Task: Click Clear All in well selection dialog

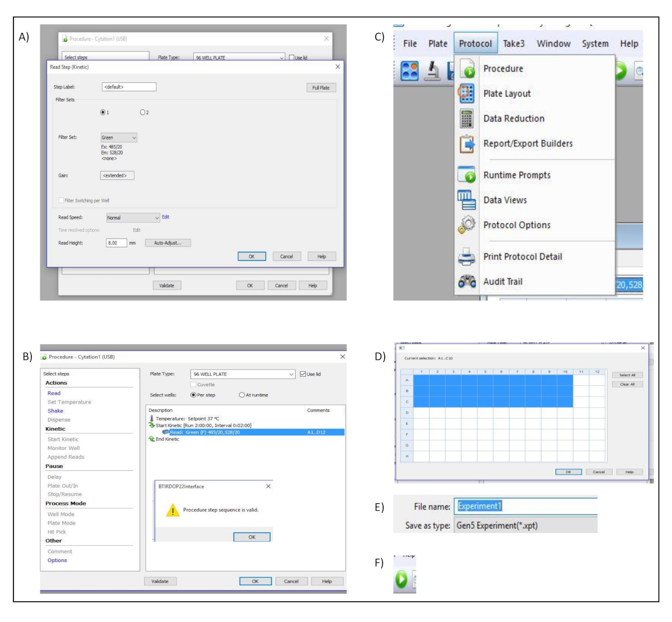Action: (627, 385)
